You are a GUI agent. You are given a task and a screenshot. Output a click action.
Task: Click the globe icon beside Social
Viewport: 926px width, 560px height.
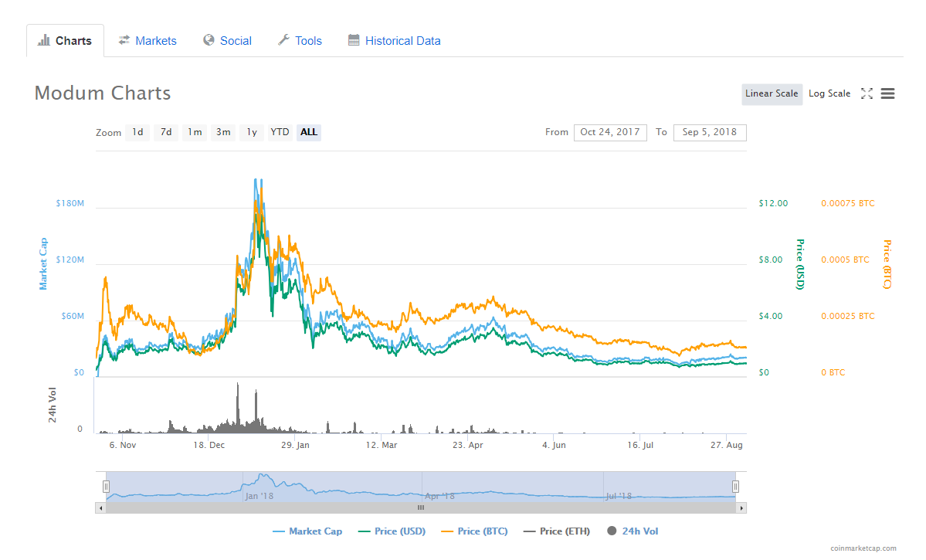pyautogui.click(x=209, y=39)
